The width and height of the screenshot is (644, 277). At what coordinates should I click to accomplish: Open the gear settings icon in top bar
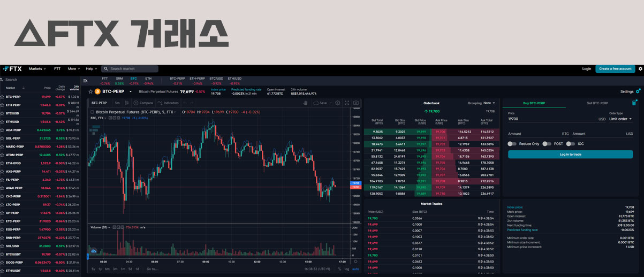pyautogui.click(x=640, y=68)
